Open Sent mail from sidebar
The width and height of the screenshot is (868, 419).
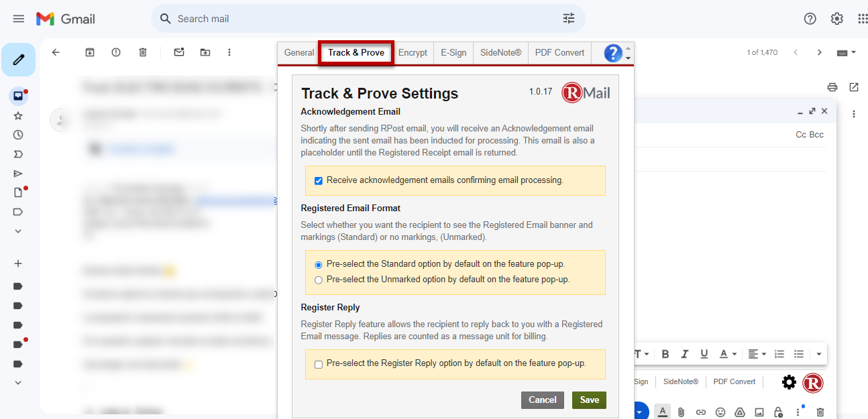[18, 174]
